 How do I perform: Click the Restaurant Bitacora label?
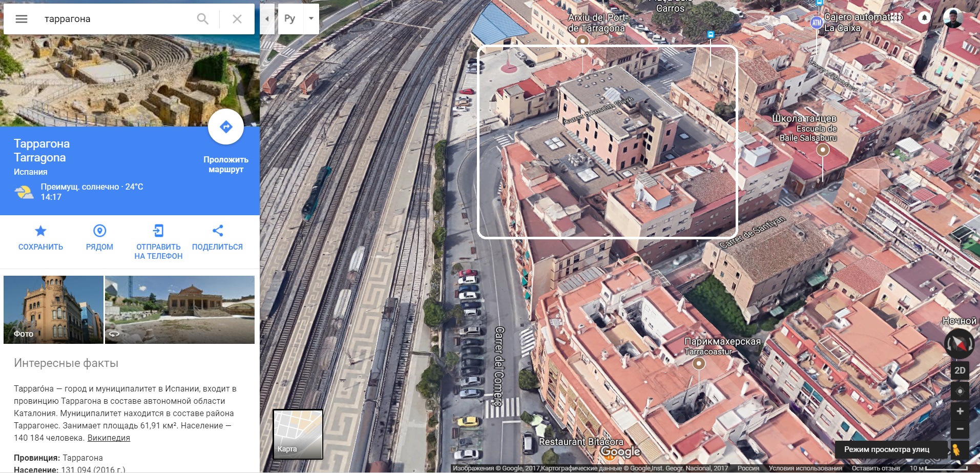[581, 442]
